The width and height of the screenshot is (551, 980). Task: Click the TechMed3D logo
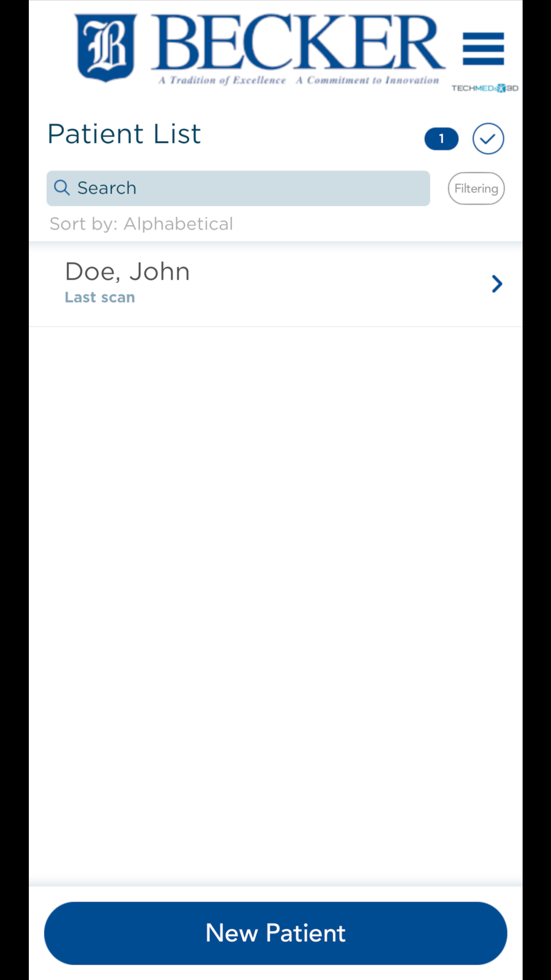484,88
